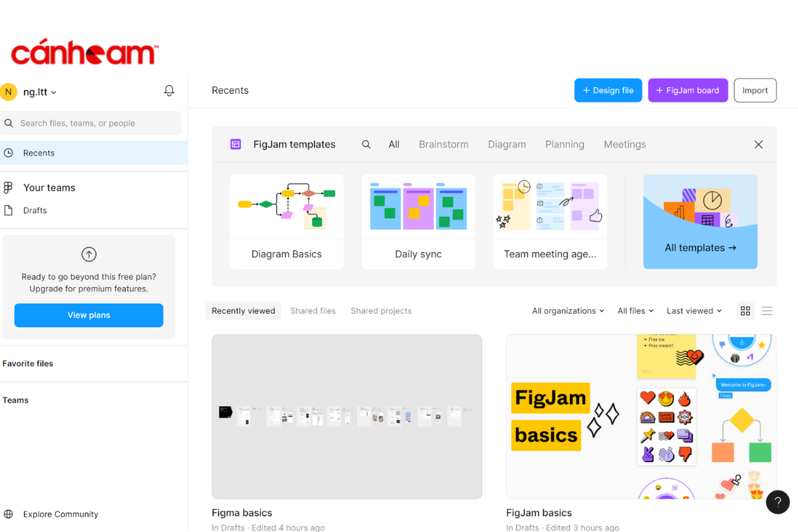Switch to the Shared files tab
Image resolution: width=798 pixels, height=532 pixels.
coord(313,311)
